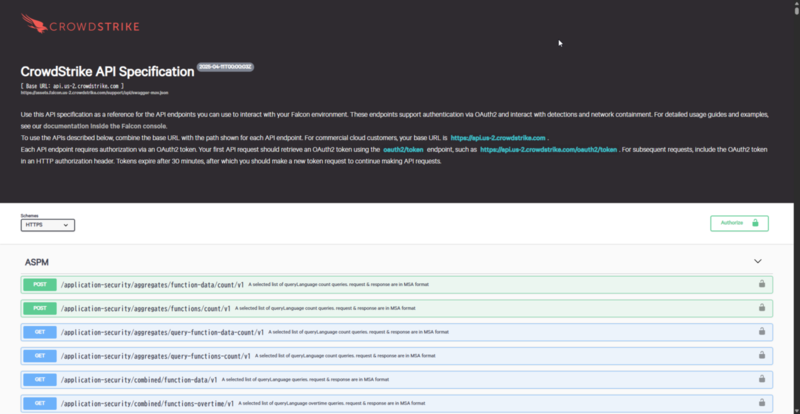The width and height of the screenshot is (800, 414).
Task: Click the Base URL api.us-2.crowdstrike.com text
Action: [72, 86]
